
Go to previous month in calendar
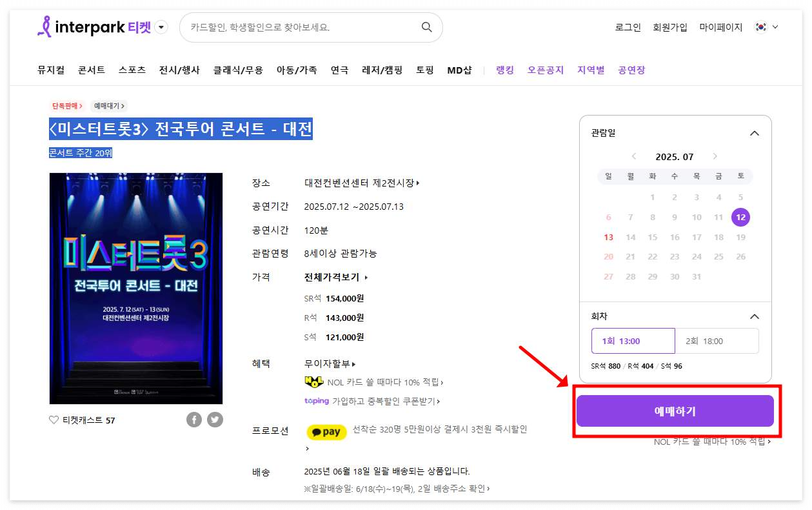click(634, 157)
